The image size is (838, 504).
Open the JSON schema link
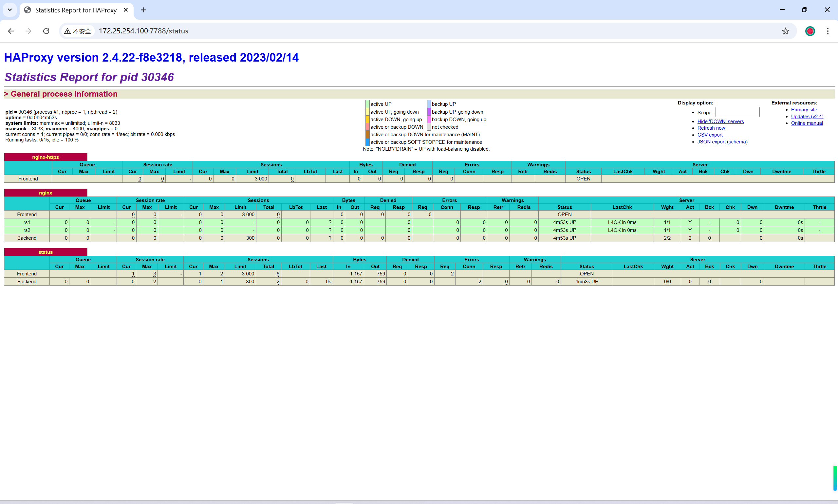(737, 141)
